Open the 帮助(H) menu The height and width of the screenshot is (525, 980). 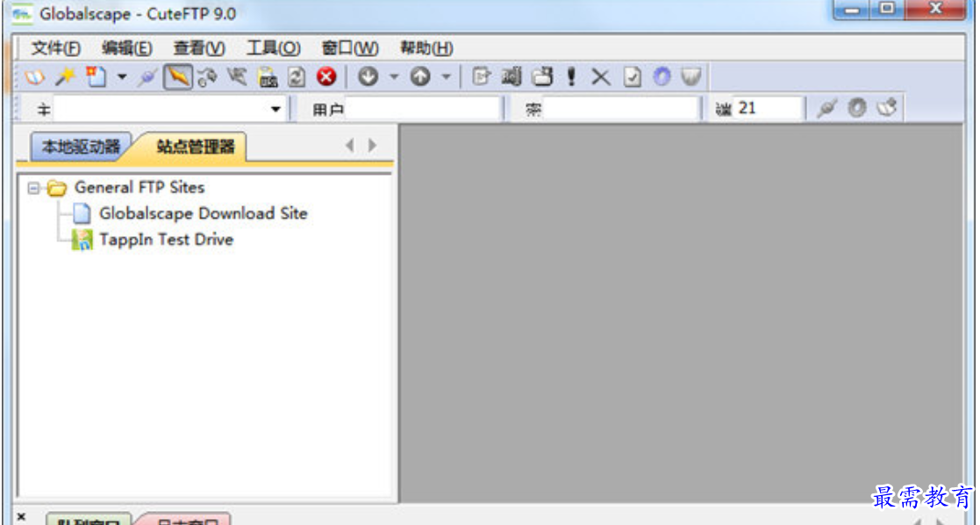coord(426,48)
